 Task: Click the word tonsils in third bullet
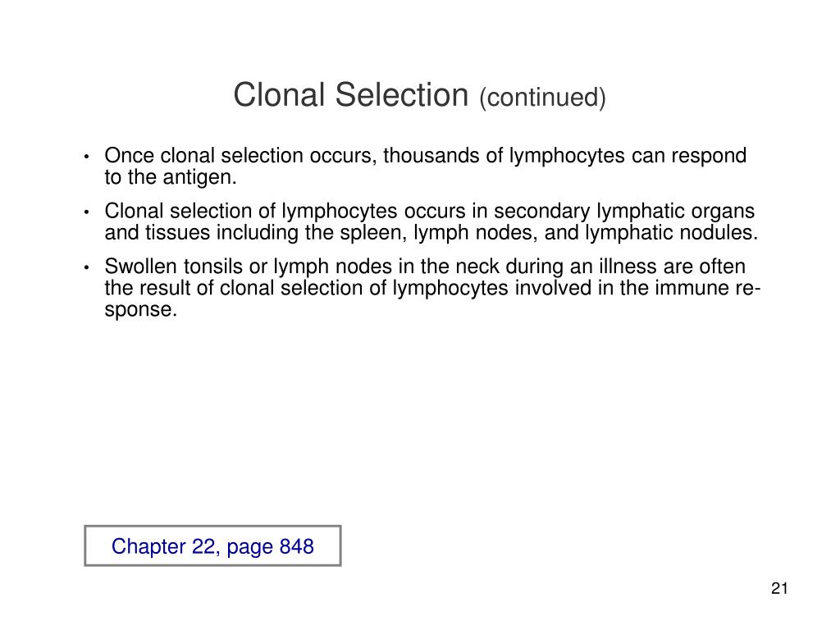(x=213, y=267)
